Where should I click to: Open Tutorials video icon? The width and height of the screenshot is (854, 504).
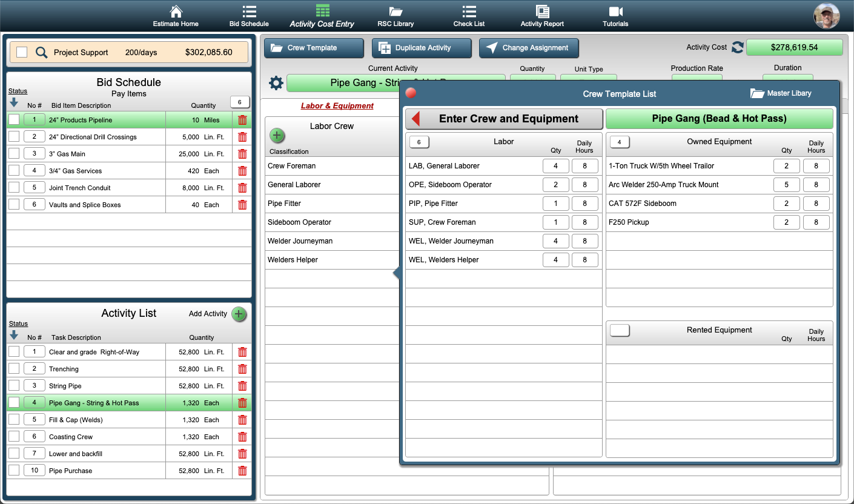(615, 12)
